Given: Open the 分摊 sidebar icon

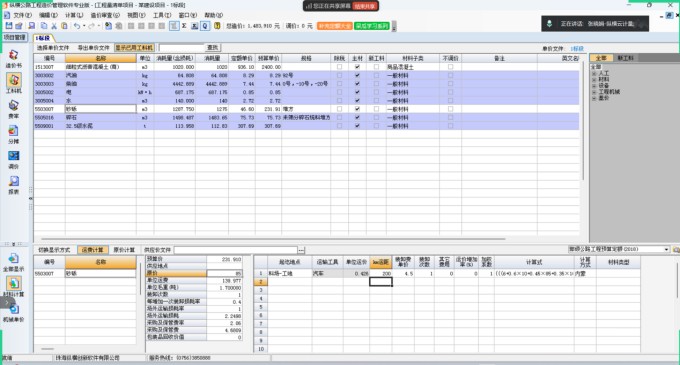Looking at the screenshot, I should point(13,134).
